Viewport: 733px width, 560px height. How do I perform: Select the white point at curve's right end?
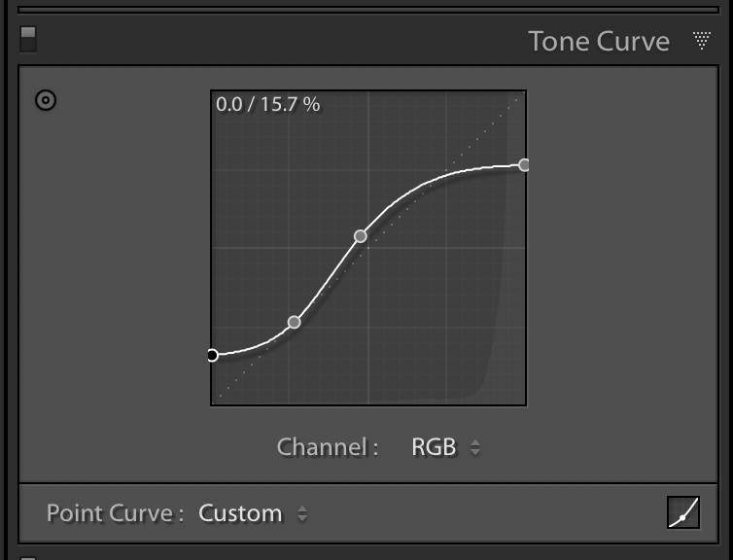point(525,165)
